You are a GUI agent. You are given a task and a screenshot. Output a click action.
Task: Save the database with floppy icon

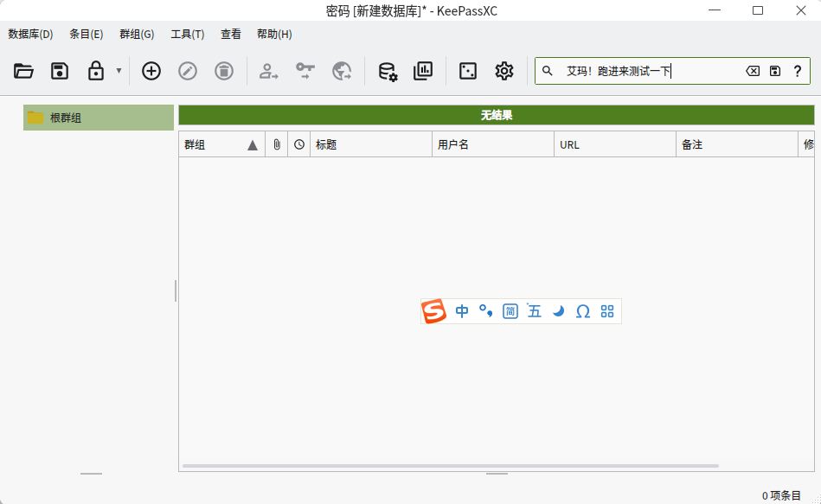60,71
